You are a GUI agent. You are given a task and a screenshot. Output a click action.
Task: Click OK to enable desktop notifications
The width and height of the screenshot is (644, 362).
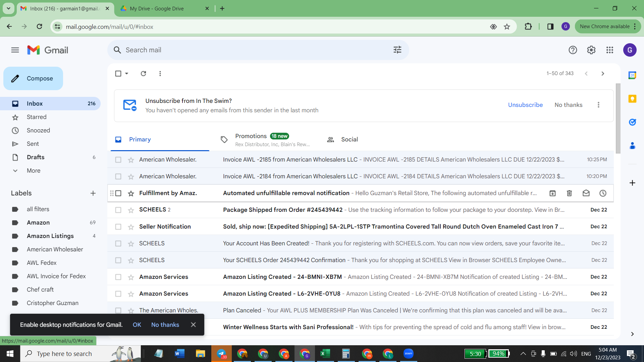137,325
